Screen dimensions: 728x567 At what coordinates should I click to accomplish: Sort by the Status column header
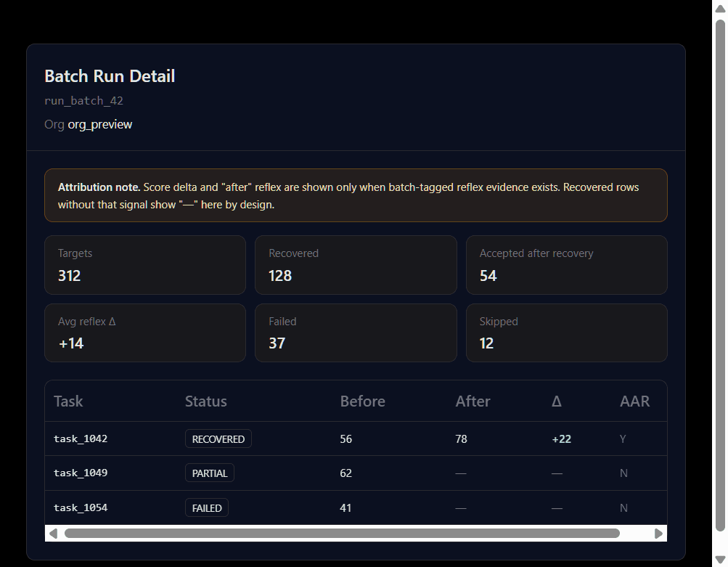click(x=205, y=401)
